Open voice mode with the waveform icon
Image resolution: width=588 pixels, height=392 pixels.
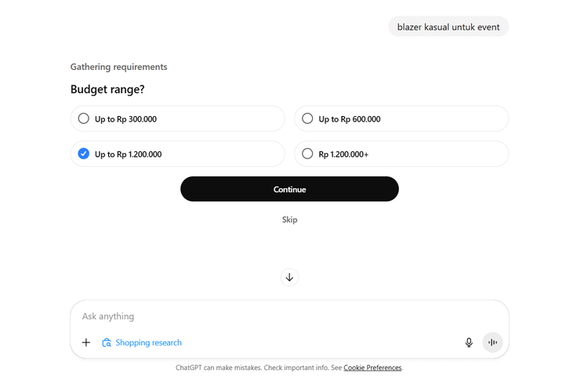[x=492, y=343]
